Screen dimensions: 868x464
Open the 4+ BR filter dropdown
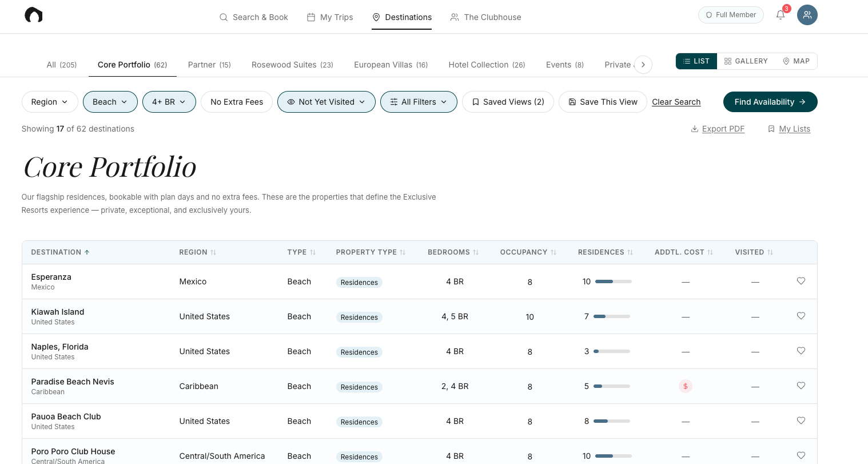[x=169, y=102]
